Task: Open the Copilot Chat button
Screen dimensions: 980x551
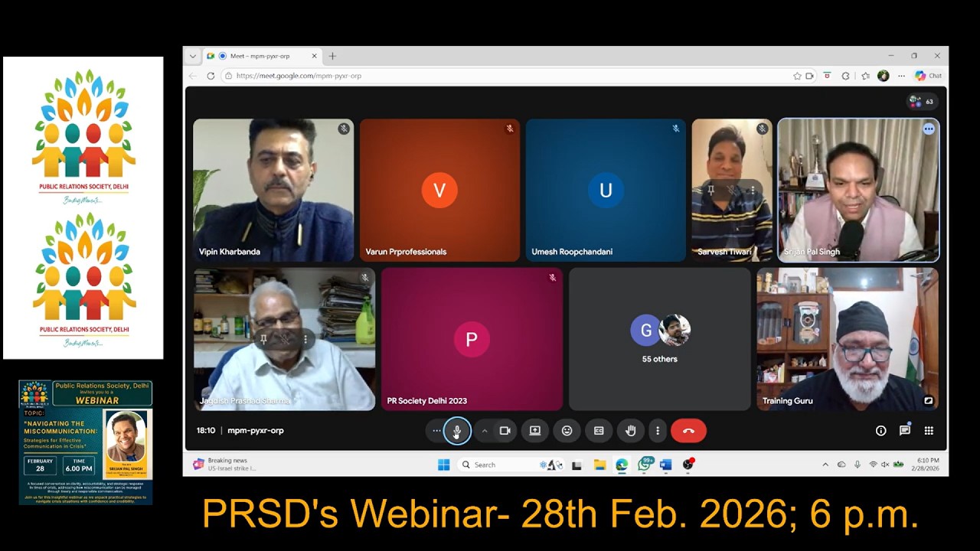Action: point(928,76)
